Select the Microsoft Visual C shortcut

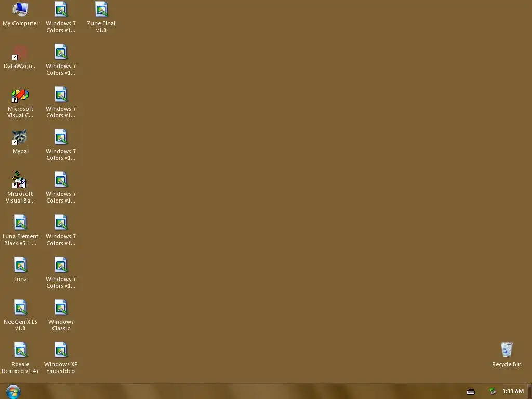click(x=20, y=102)
